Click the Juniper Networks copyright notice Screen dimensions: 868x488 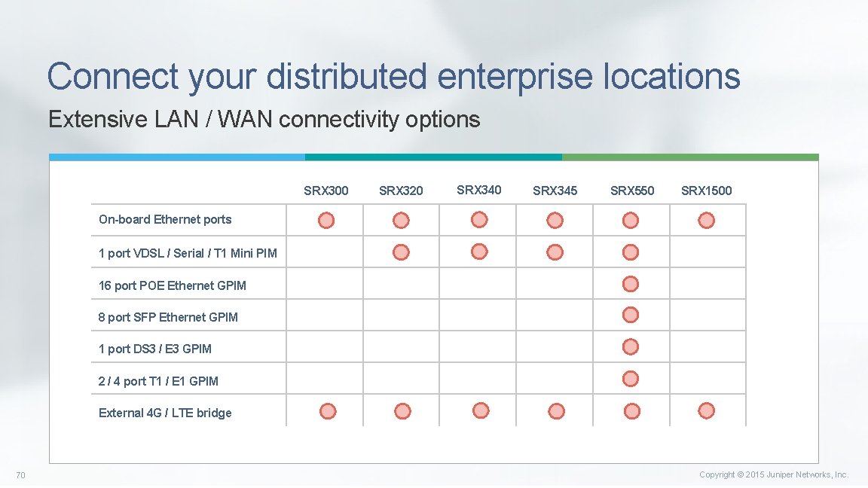tap(773, 474)
